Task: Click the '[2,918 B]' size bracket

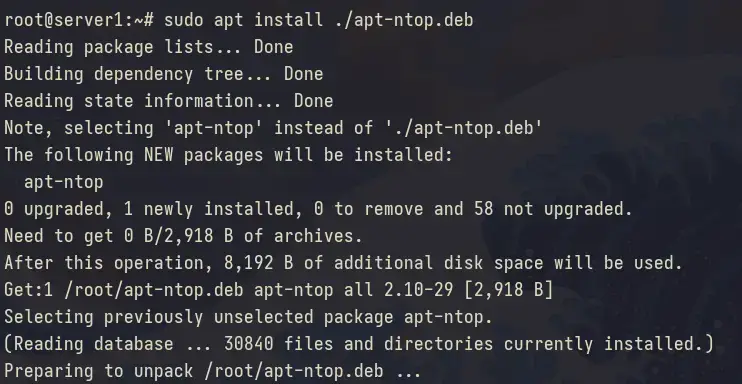Action: click(508, 290)
